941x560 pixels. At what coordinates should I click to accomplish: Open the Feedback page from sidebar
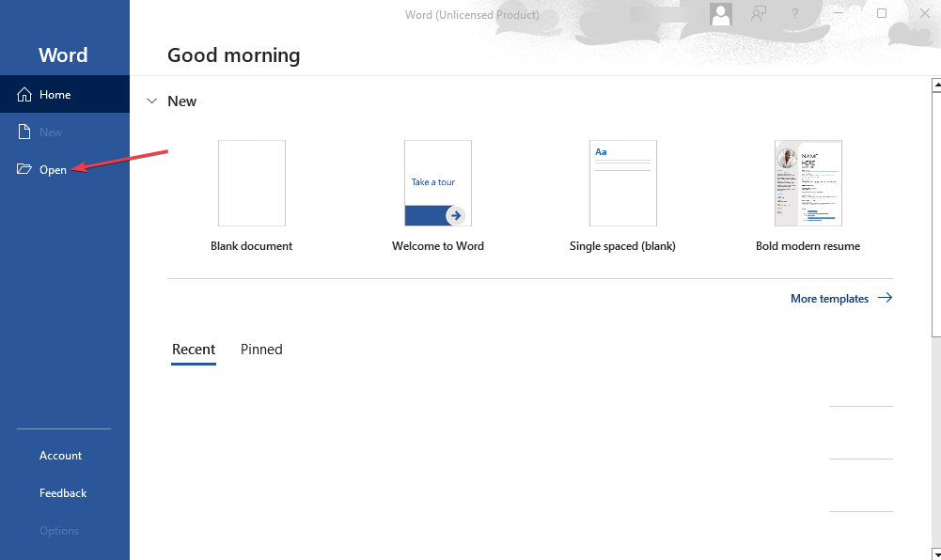point(63,493)
